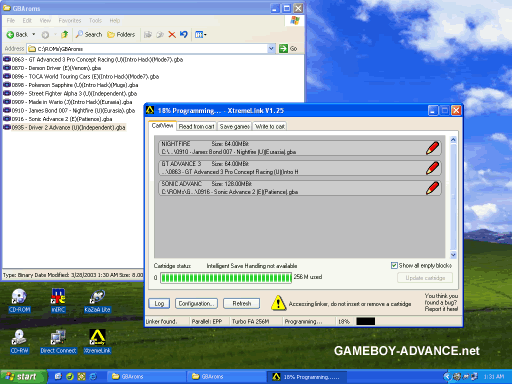The image size is (512, 384).
Task: Select the SONIC ADVANC cartridge entry
Action: (x=300, y=188)
